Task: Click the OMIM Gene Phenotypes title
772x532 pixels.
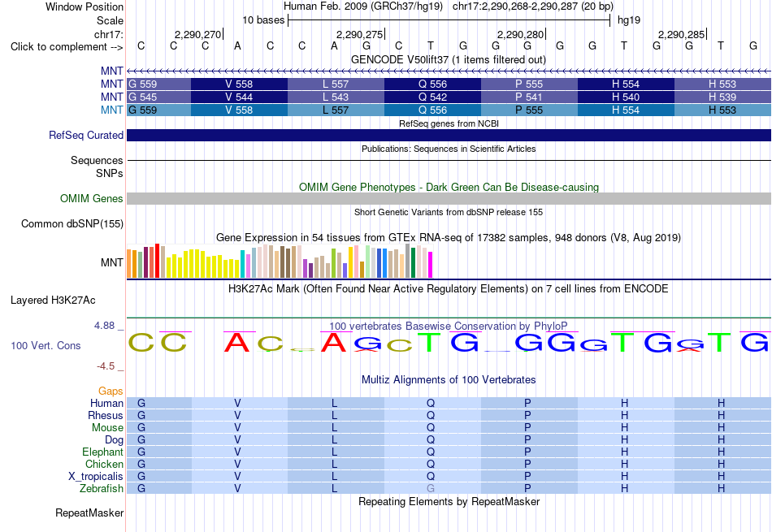Action: (x=449, y=187)
